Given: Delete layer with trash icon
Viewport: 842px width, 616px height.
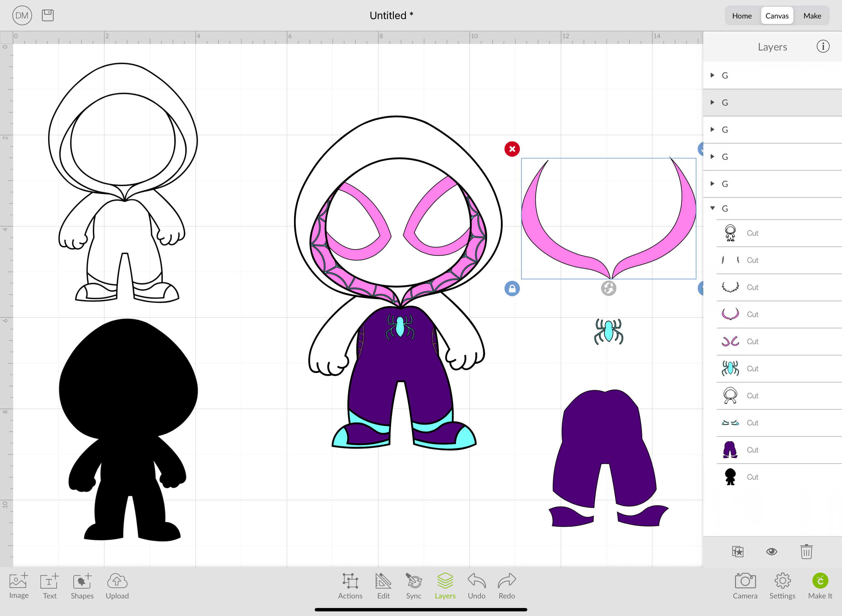Looking at the screenshot, I should [x=806, y=552].
